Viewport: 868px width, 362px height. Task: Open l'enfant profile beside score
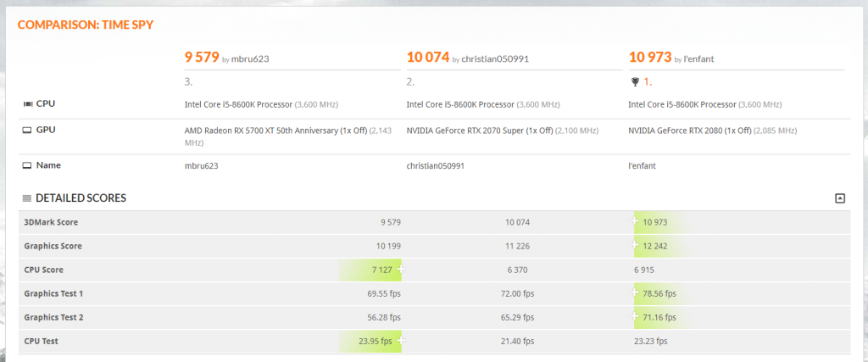click(698, 58)
